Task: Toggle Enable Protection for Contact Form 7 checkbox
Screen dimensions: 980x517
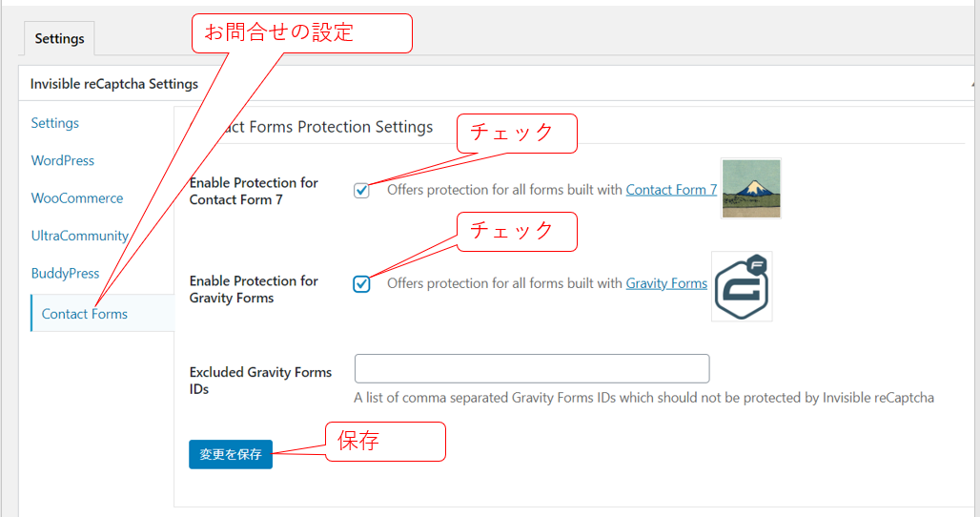Action: 361,190
